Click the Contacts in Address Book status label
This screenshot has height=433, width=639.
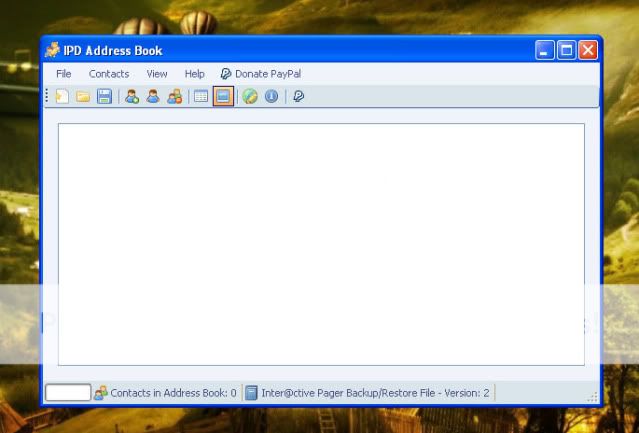tap(173, 393)
